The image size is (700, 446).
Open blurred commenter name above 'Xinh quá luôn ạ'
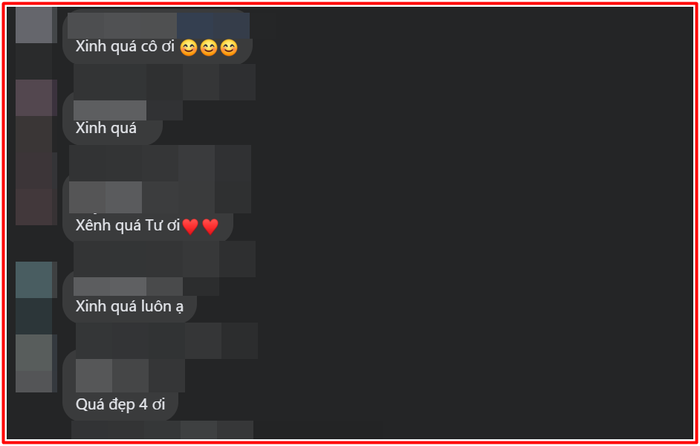click(128, 287)
